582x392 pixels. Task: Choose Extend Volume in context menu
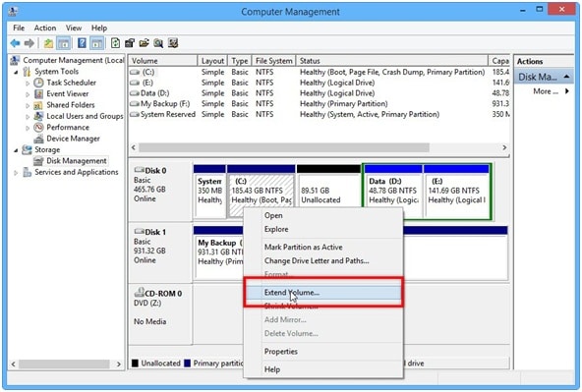click(x=322, y=292)
